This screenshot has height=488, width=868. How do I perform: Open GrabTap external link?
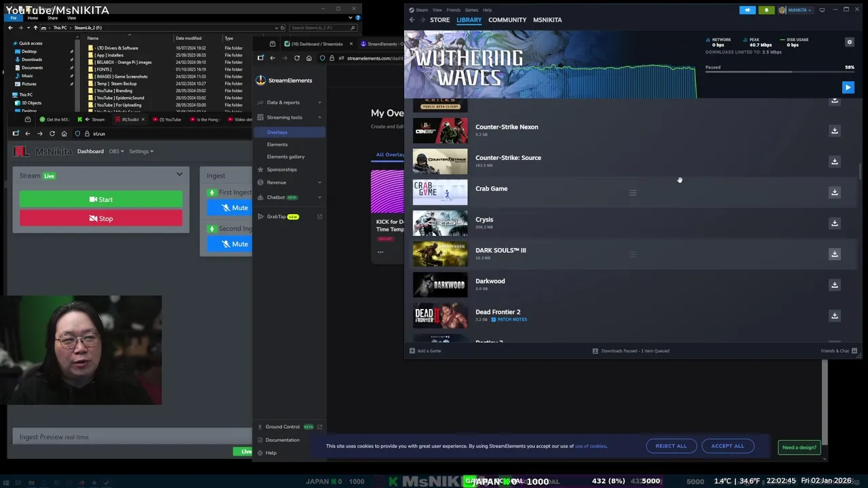point(319,217)
